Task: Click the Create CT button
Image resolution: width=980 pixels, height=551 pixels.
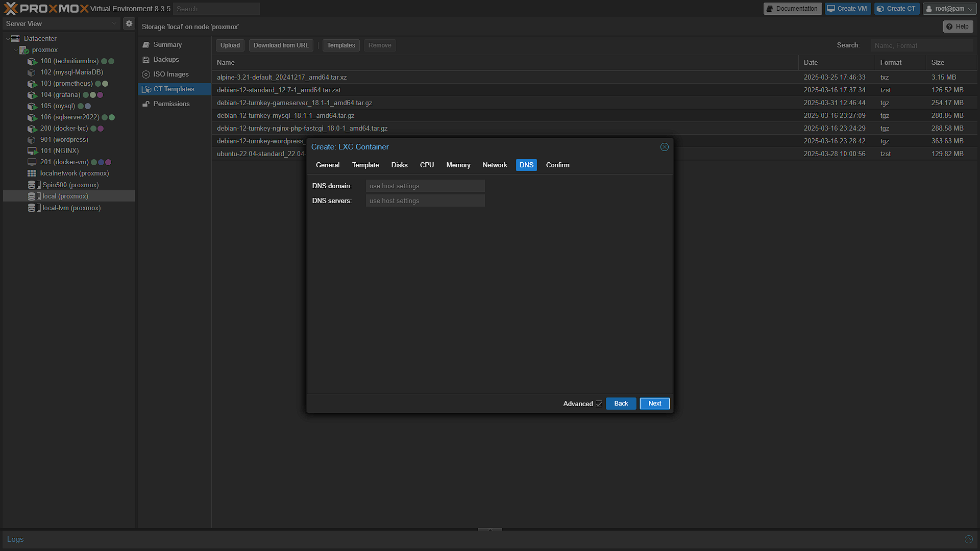Action: click(896, 9)
